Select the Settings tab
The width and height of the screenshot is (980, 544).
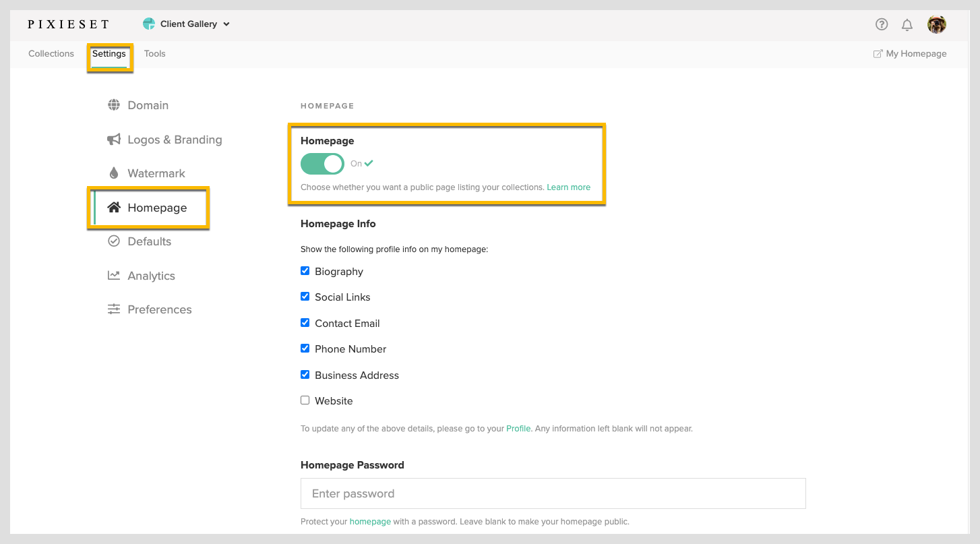pyautogui.click(x=109, y=54)
